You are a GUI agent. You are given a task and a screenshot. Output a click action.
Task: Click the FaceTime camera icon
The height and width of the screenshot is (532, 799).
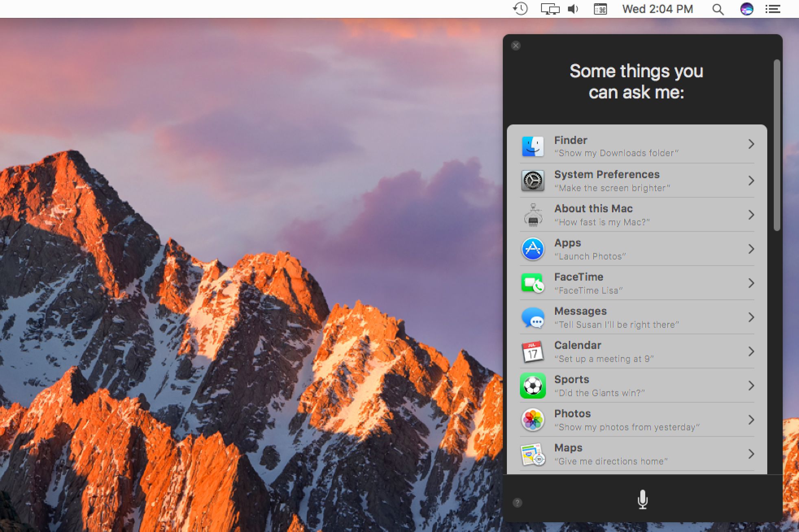(533, 283)
